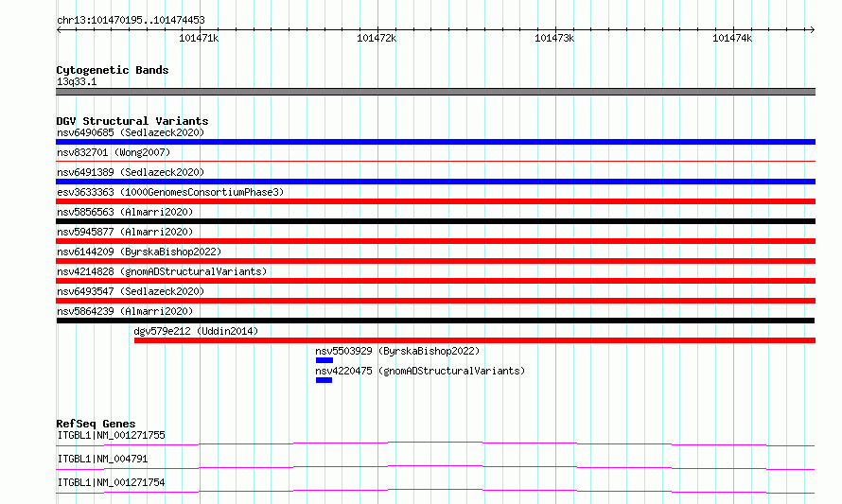Click the RefSeq Genes track title
Screen dimensions: 842x504
point(96,424)
